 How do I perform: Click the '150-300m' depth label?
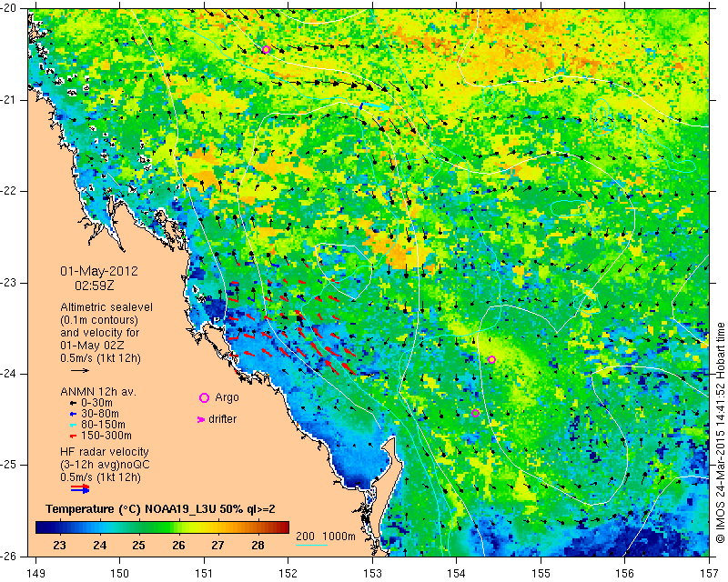(106, 436)
